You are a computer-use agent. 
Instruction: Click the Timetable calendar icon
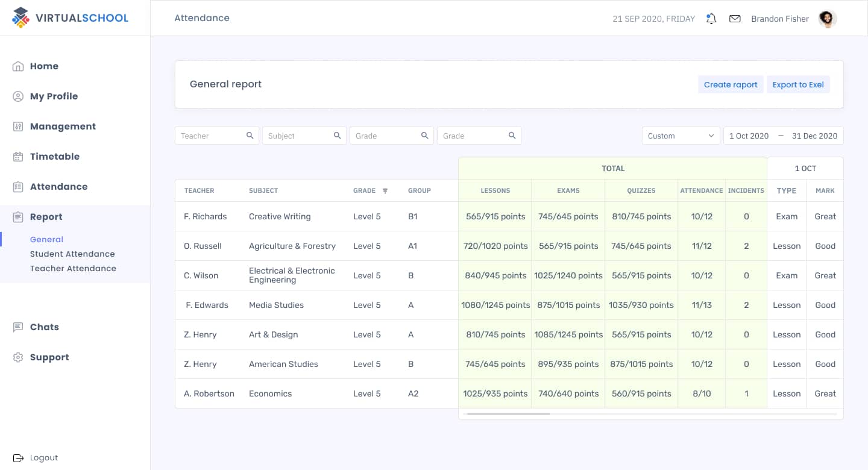tap(18, 157)
